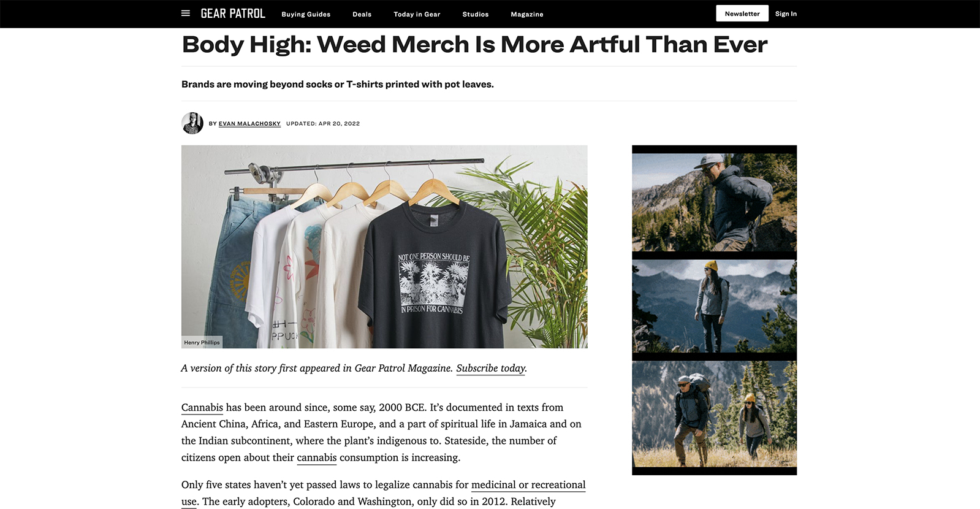
Task: Open the Deals menu item
Action: click(362, 14)
